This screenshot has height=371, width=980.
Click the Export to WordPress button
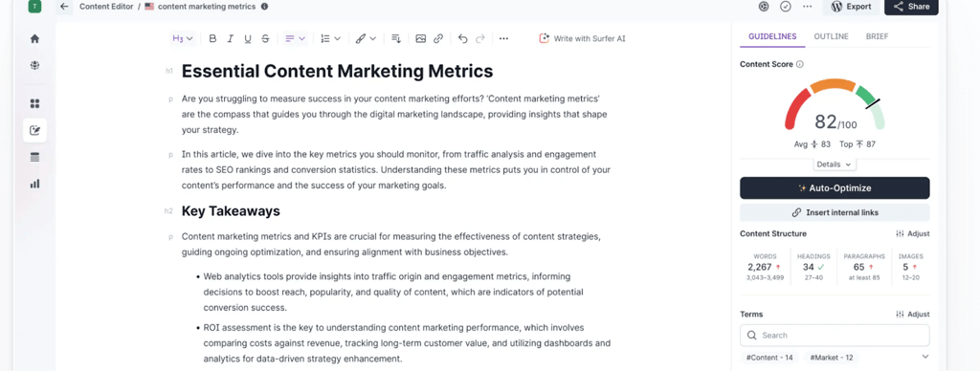[851, 7]
